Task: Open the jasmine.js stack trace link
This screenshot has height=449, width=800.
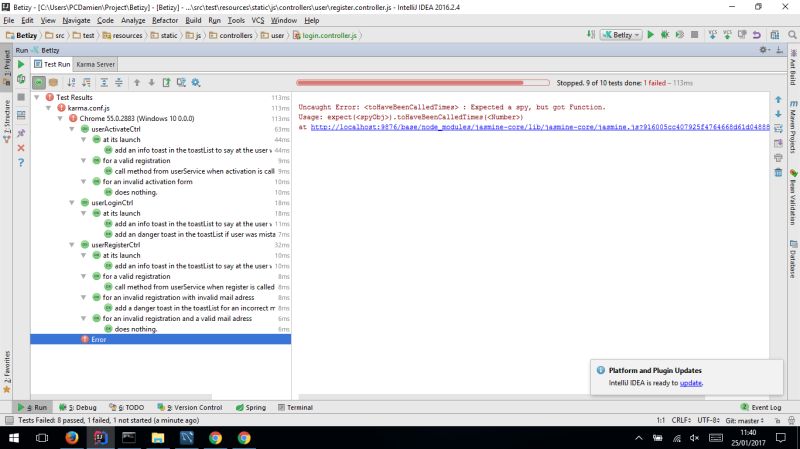Action: [540, 127]
